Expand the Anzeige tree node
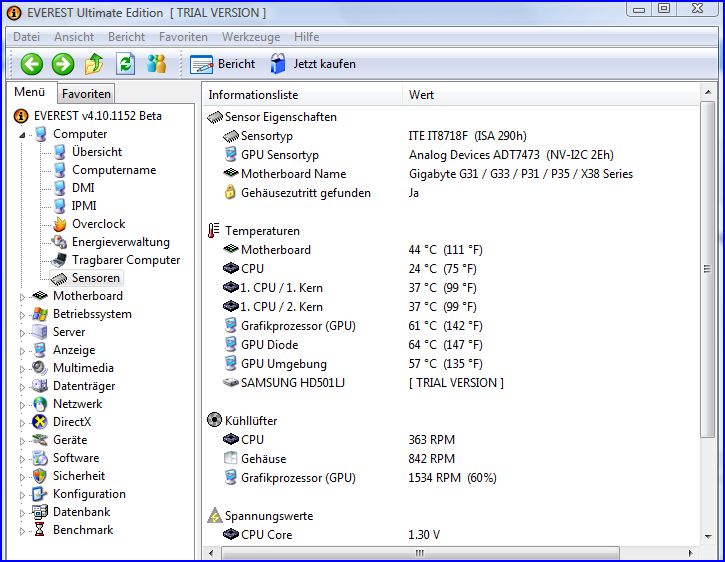Viewport: 725px width, 562px height. point(22,351)
